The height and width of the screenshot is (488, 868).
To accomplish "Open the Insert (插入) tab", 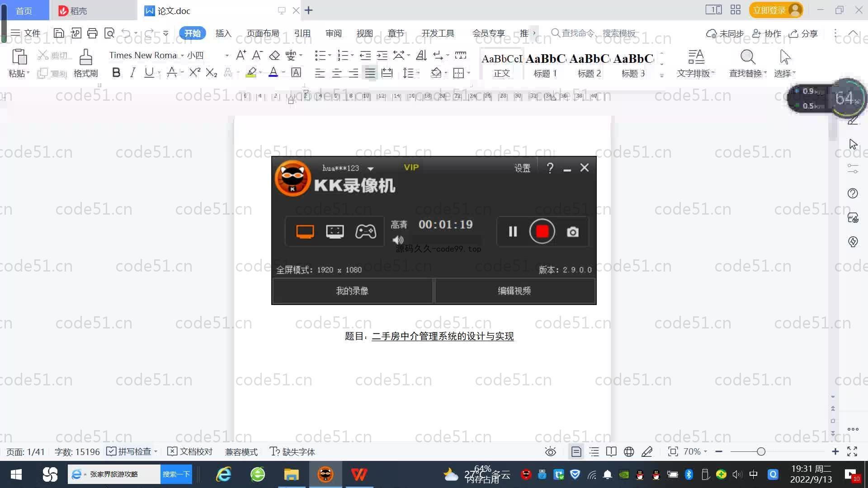I will pyautogui.click(x=223, y=33).
